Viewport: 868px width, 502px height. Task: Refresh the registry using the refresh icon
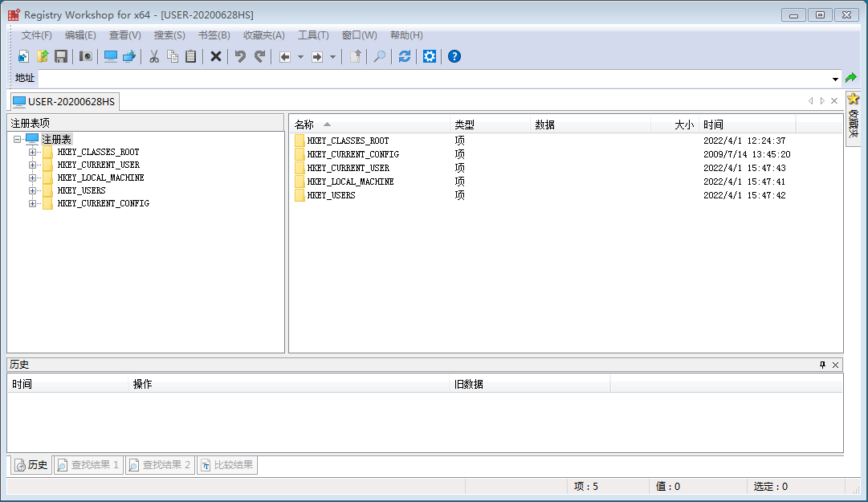(405, 56)
